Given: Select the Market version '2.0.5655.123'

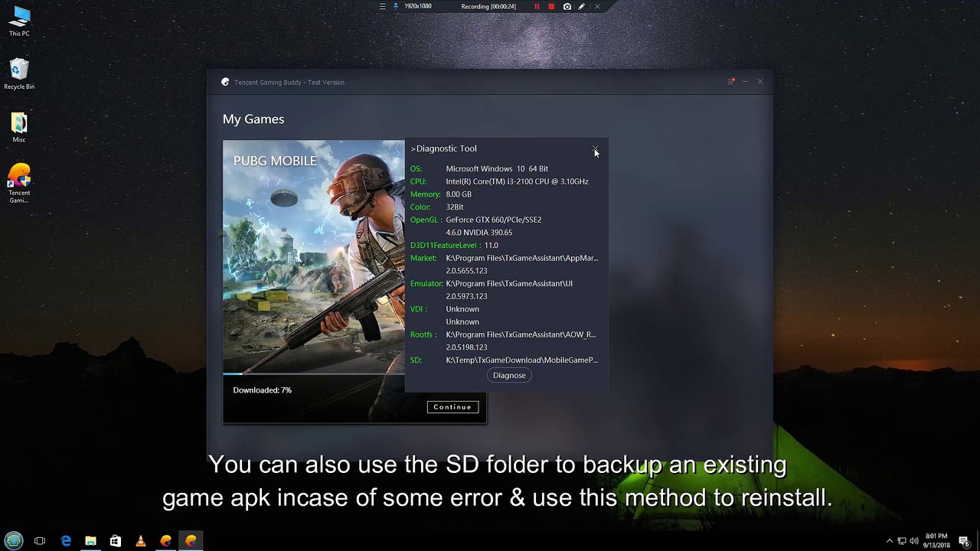Looking at the screenshot, I should [467, 271].
